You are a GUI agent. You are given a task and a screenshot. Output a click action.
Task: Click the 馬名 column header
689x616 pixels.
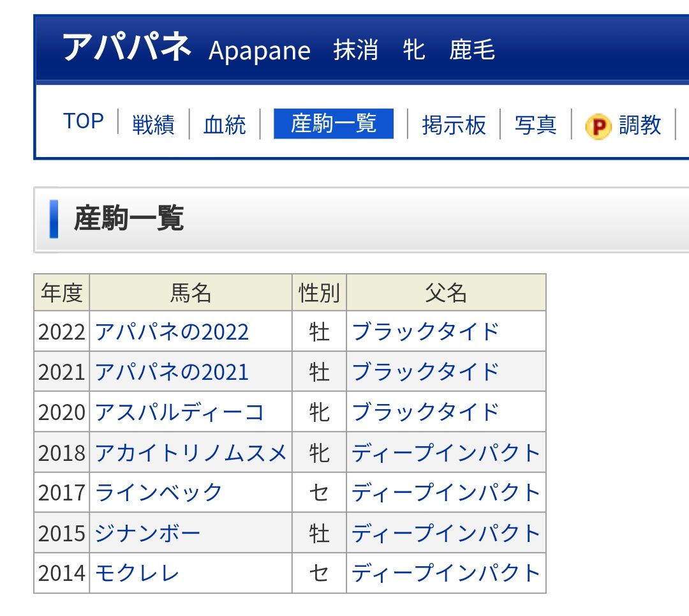tap(191, 292)
